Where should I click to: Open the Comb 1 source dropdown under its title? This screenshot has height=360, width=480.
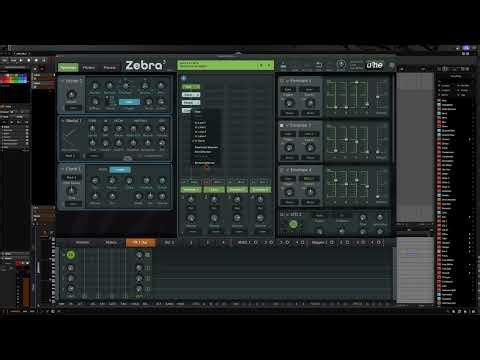[x=71, y=178]
